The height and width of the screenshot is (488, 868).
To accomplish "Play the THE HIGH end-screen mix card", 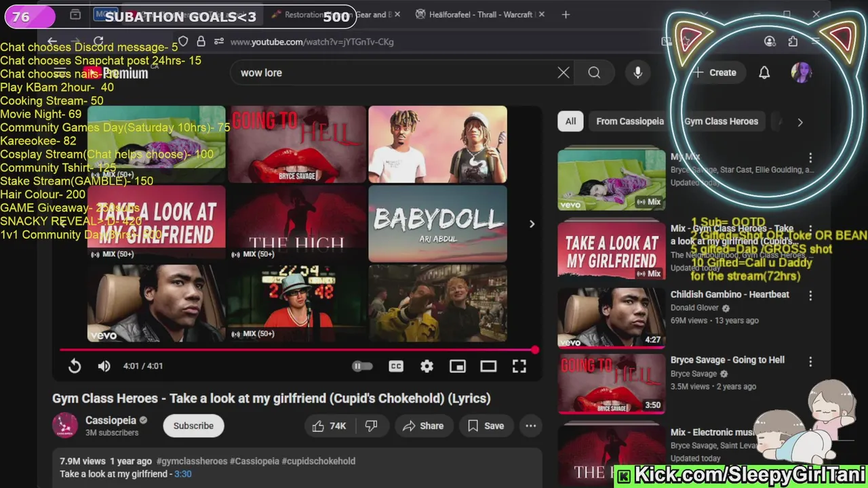I will coord(297,224).
